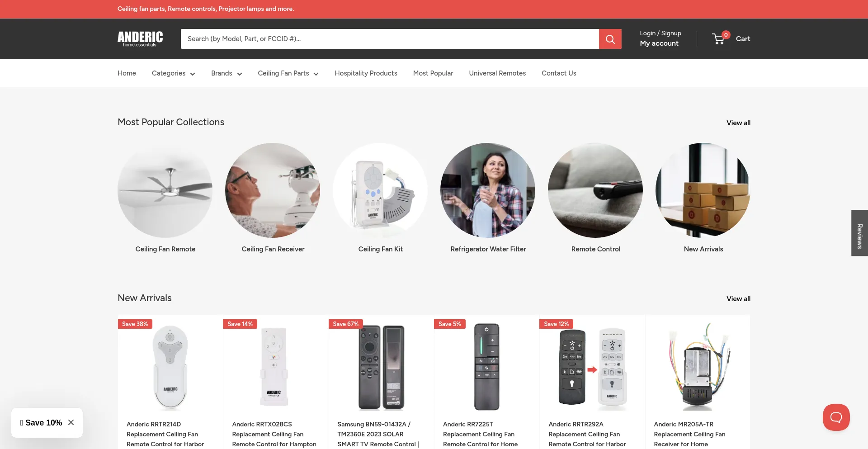Close the Save 10% popup

pyautogui.click(x=71, y=422)
